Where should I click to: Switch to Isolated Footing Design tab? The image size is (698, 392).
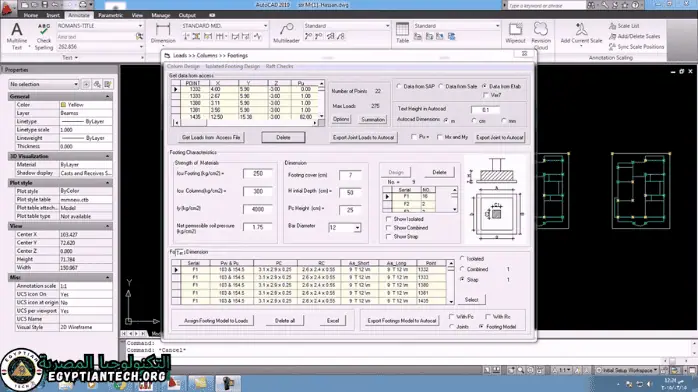click(x=232, y=66)
